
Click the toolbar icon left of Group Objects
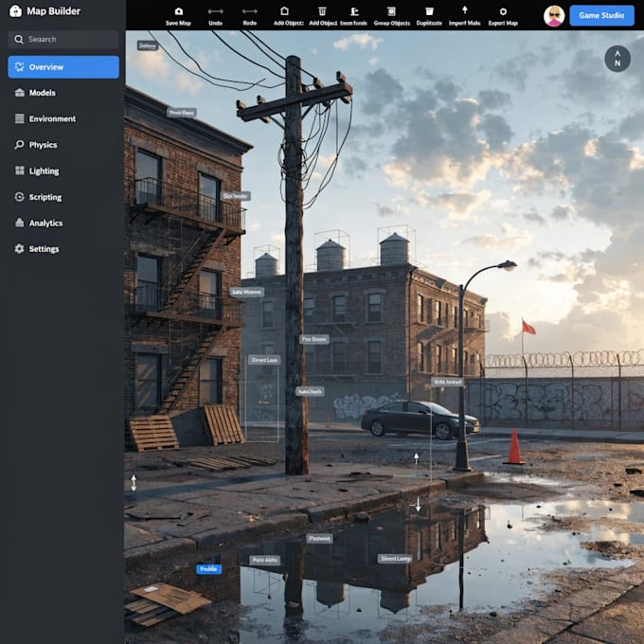pos(353,11)
